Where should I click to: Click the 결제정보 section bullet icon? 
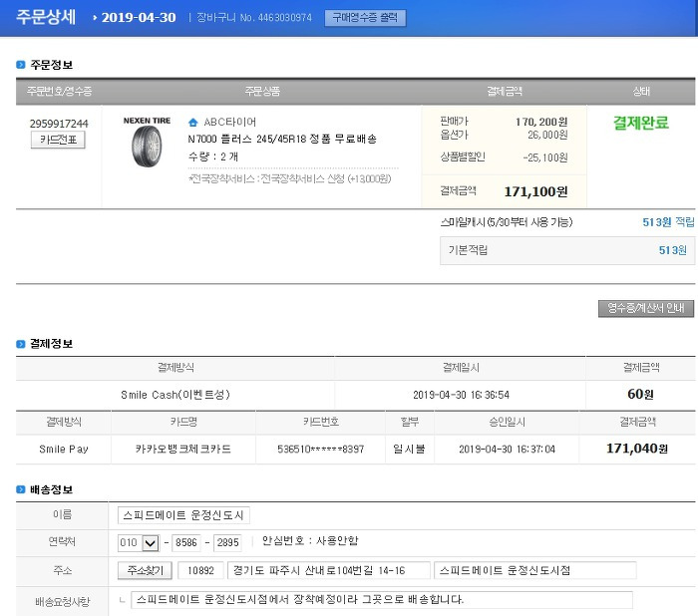[21, 344]
